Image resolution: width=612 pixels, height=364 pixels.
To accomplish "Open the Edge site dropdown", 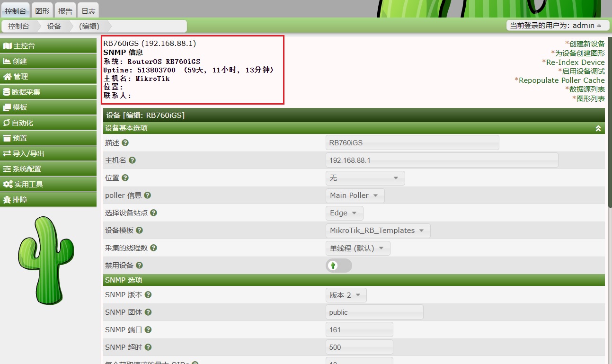I will pyautogui.click(x=344, y=213).
